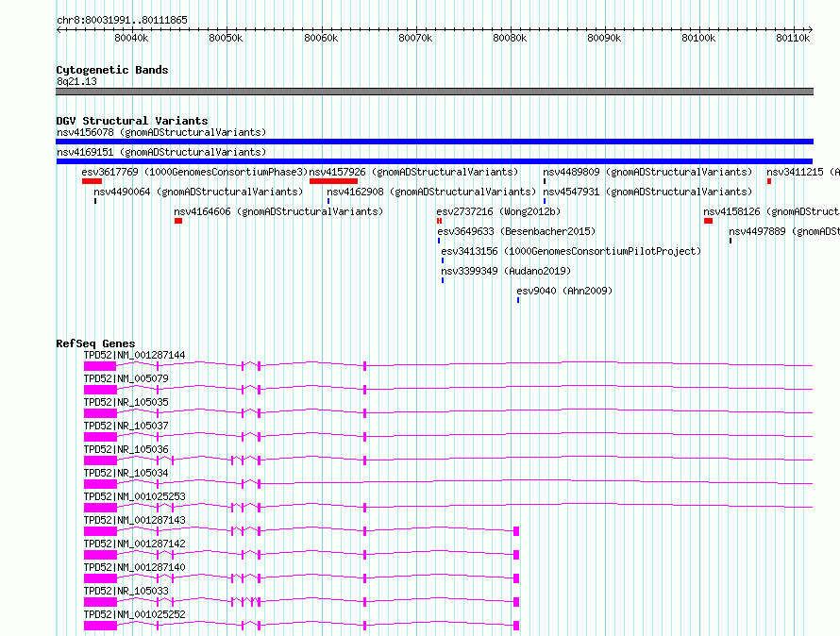
Task: Click the rightmost exon block of NM_001287143
Action: (516, 531)
